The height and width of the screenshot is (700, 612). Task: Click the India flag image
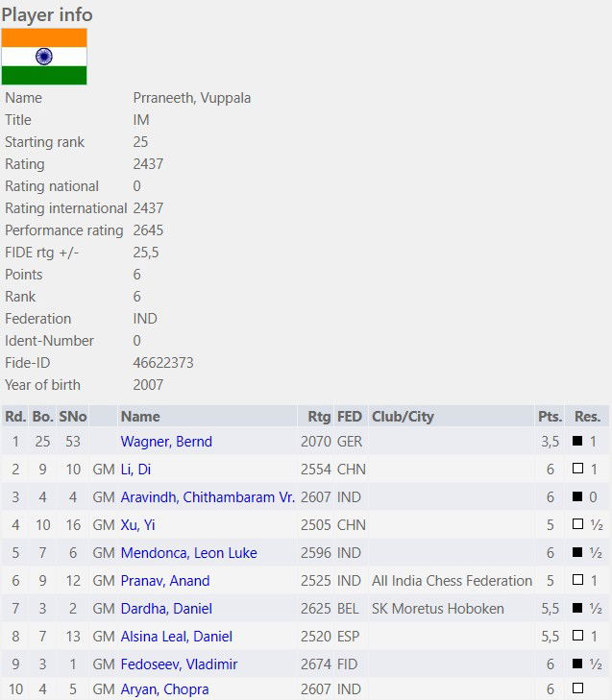click(44, 57)
